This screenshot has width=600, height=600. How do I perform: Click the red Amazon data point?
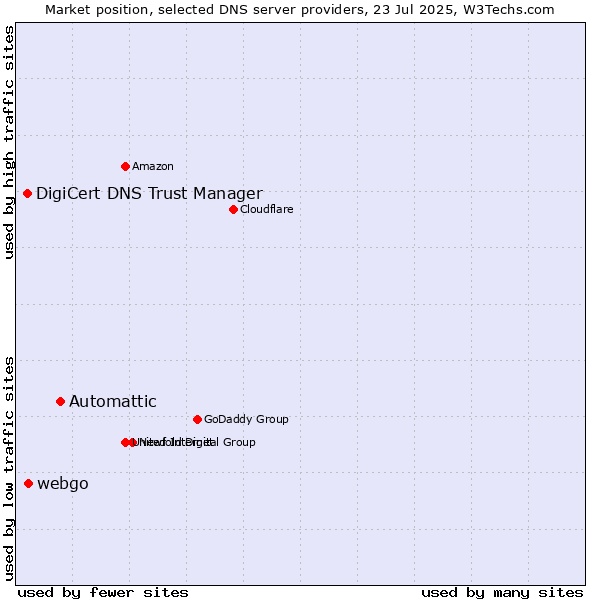point(125,166)
